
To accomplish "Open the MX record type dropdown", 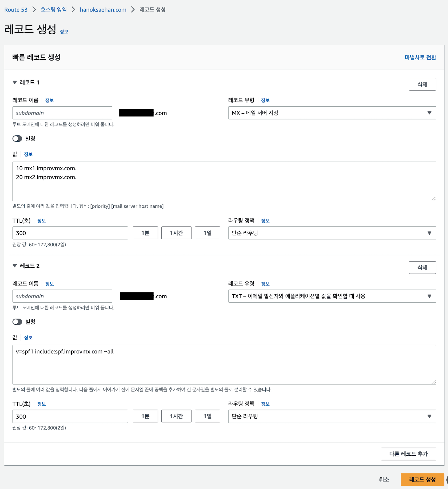I will click(332, 113).
